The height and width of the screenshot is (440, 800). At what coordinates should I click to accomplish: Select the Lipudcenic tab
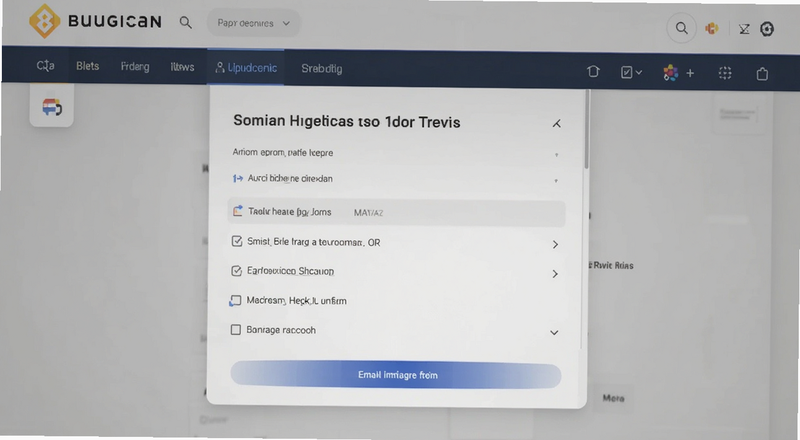pyautogui.click(x=246, y=67)
